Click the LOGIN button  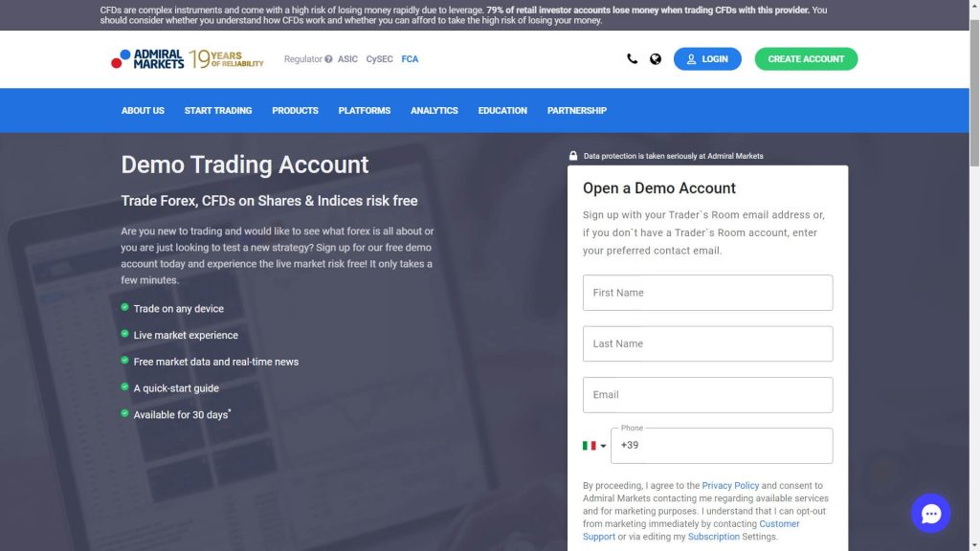coord(707,58)
